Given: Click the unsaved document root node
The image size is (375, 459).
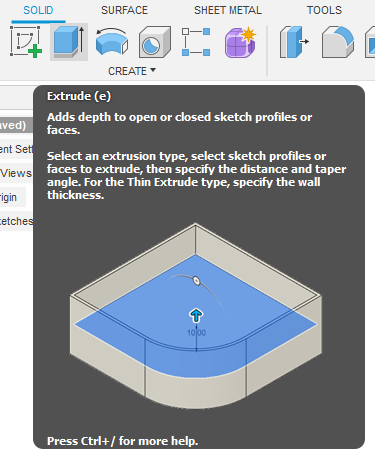Looking at the screenshot, I should 16,125.
